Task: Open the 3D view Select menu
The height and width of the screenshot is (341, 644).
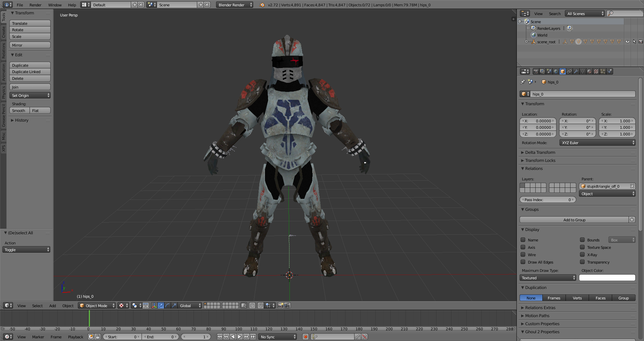Action: coord(37,305)
